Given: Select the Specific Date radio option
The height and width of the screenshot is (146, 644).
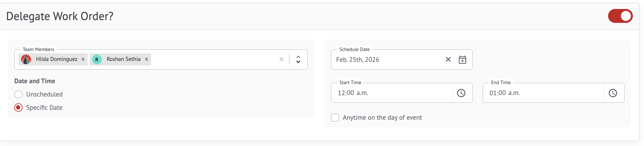Looking at the screenshot, I should pyautogui.click(x=19, y=108).
